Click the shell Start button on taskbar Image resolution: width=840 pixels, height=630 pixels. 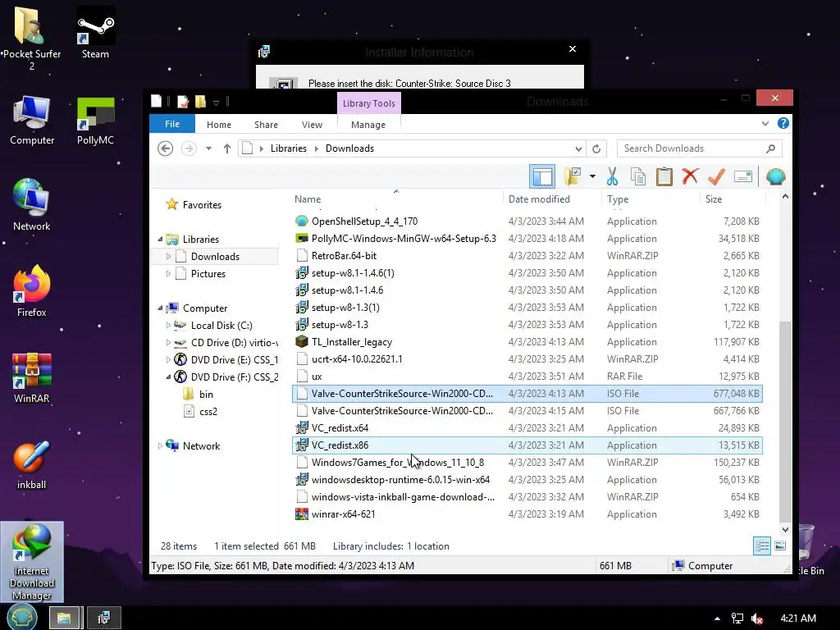coord(21,618)
